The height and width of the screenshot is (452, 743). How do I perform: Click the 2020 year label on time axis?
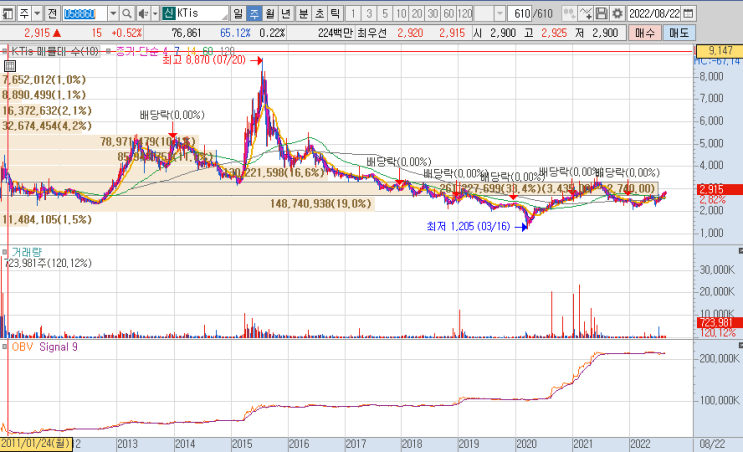pyautogui.click(x=526, y=444)
